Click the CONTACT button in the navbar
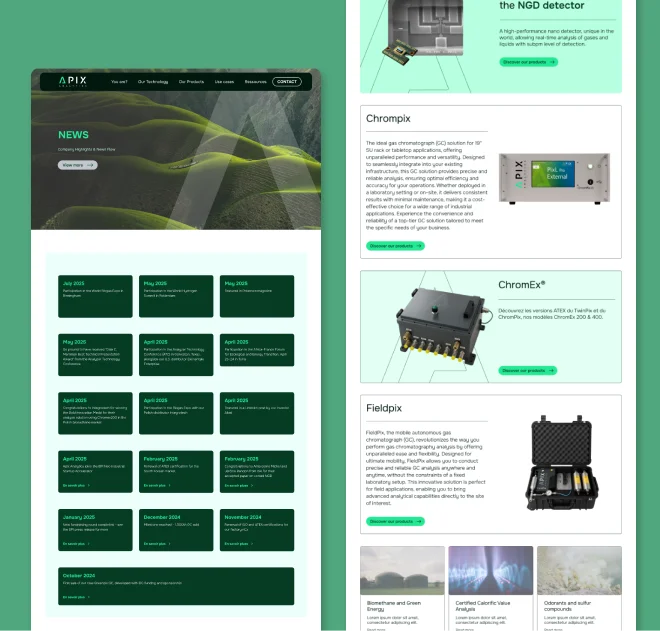Viewport: 660px width, 631px height. [287, 82]
